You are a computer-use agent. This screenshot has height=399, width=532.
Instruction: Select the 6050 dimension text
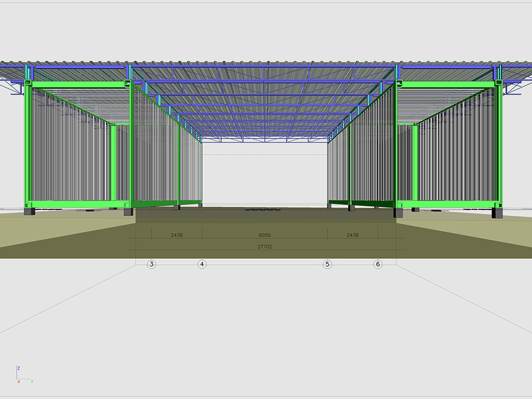[x=265, y=235]
